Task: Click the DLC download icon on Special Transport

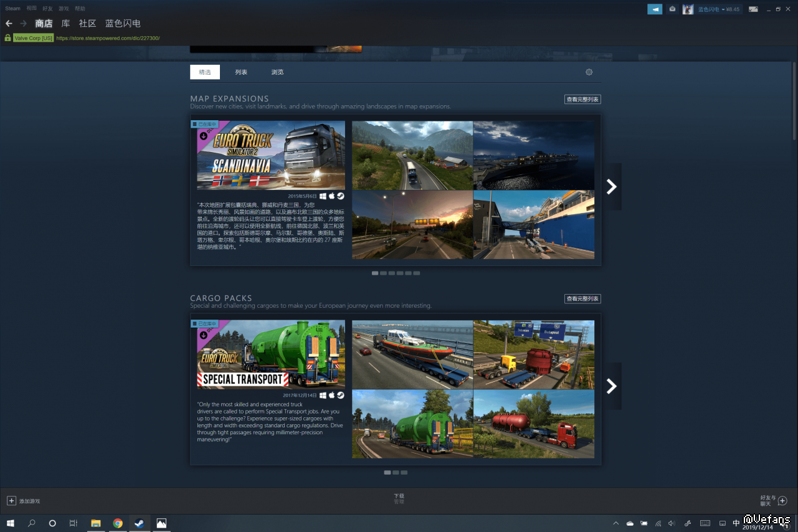Action: coord(204,335)
